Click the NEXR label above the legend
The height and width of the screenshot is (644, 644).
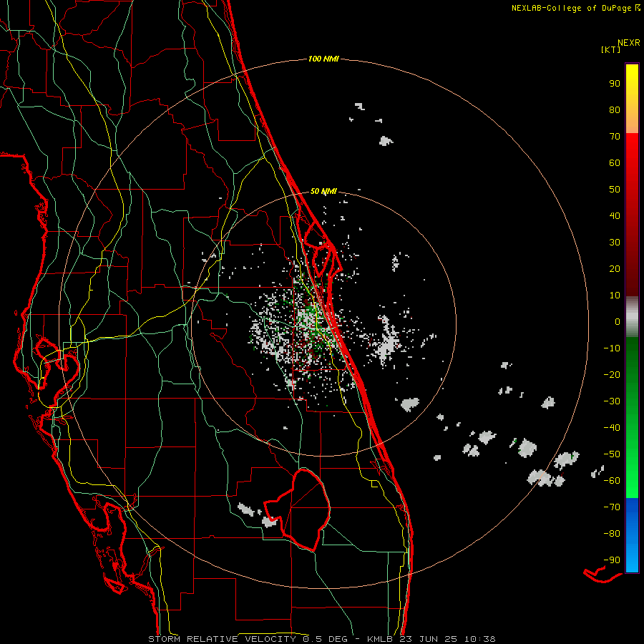coord(629,43)
